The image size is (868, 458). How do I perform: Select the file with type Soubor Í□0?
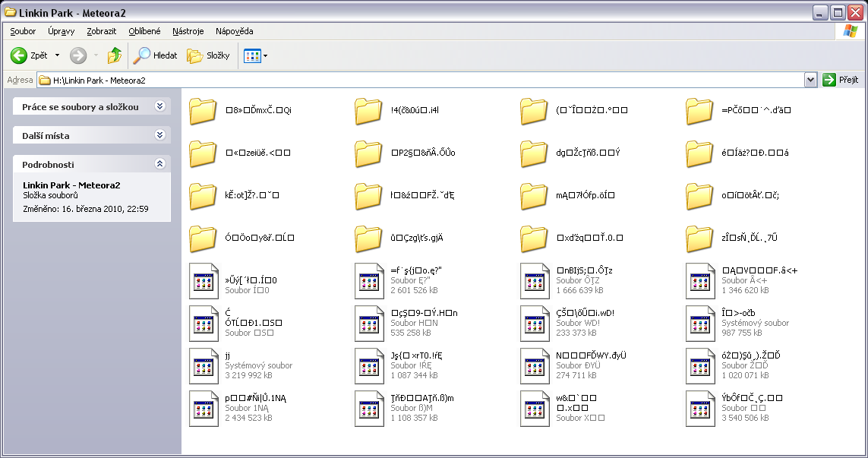click(233, 281)
